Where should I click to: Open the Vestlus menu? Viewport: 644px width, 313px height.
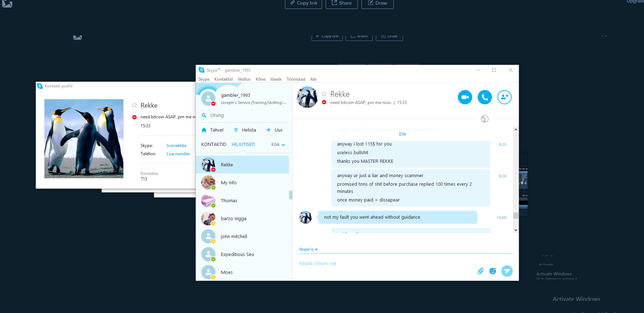244,79
